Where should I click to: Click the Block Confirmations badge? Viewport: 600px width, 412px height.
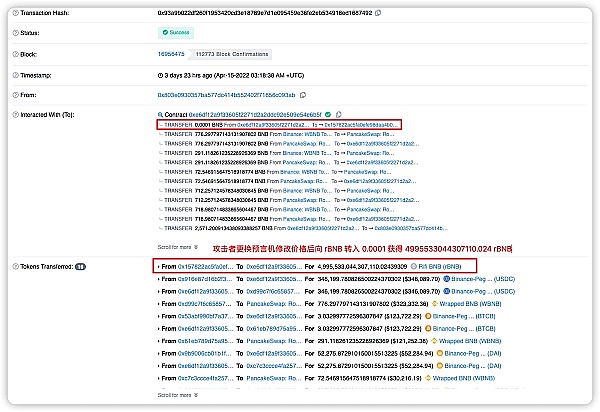tap(232, 54)
